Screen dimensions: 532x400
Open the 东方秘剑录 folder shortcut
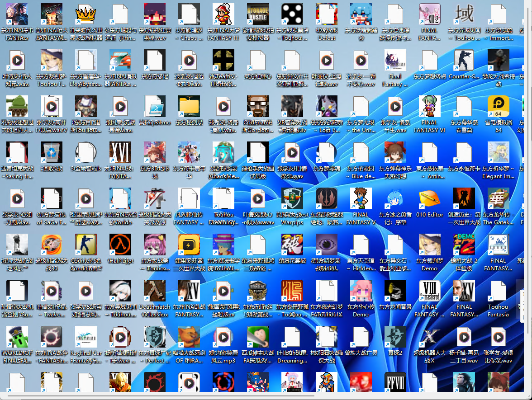click(189, 107)
